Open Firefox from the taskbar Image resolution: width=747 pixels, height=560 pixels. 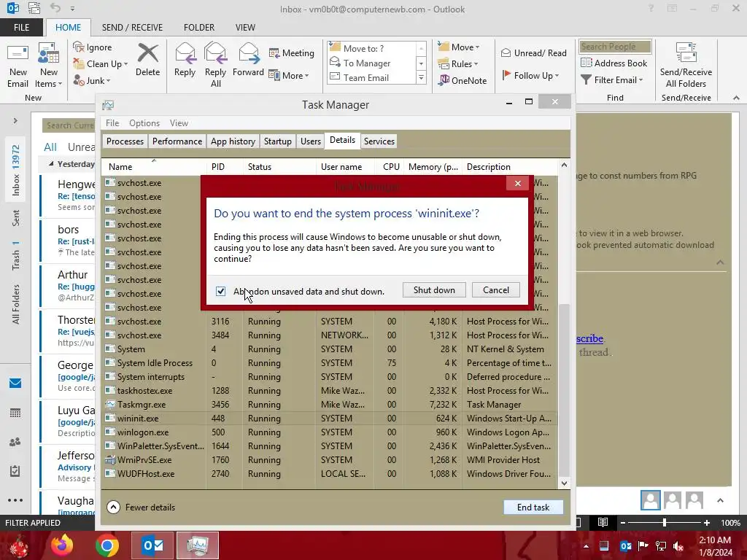pos(62,545)
